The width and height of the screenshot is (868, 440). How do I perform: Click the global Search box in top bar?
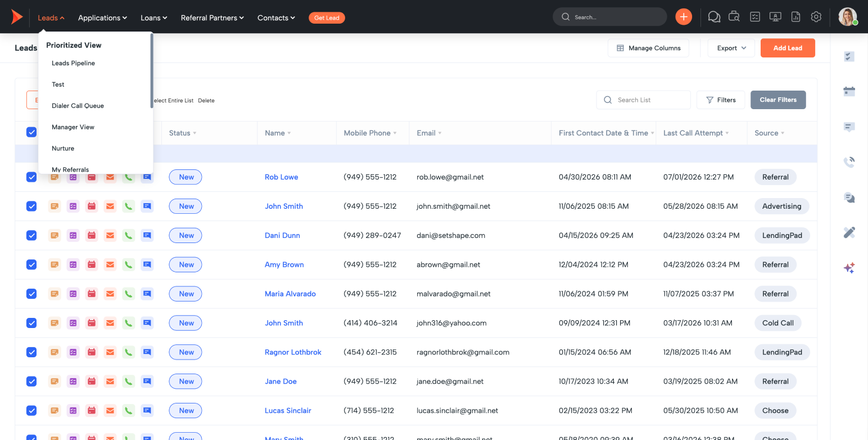609,17
